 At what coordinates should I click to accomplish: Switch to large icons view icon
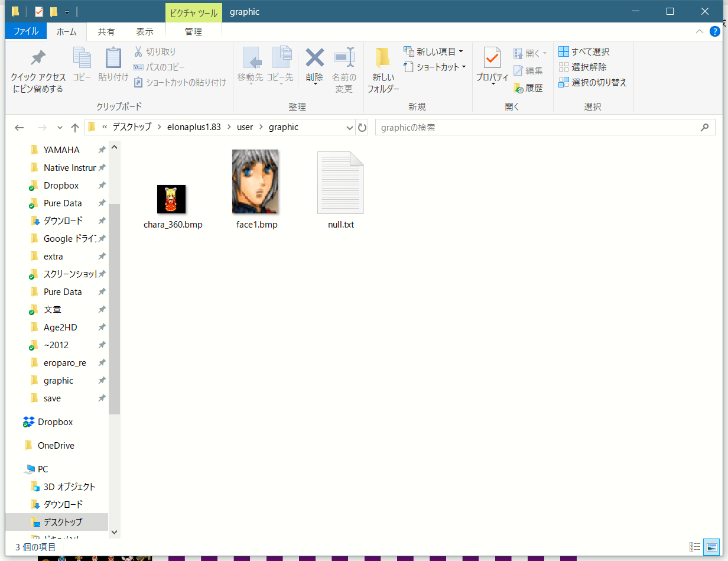click(x=712, y=547)
